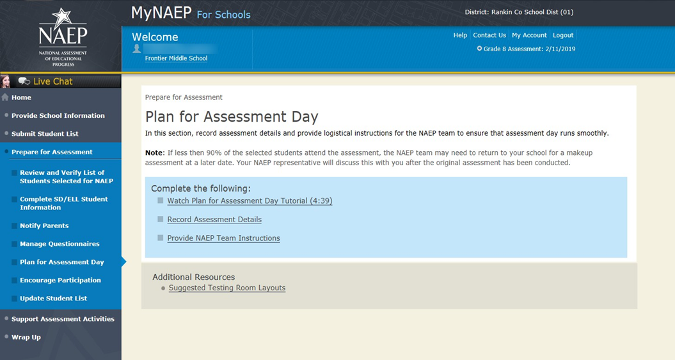This screenshot has height=360, width=675.
Task: Click the Logout link
Action: [x=563, y=35]
